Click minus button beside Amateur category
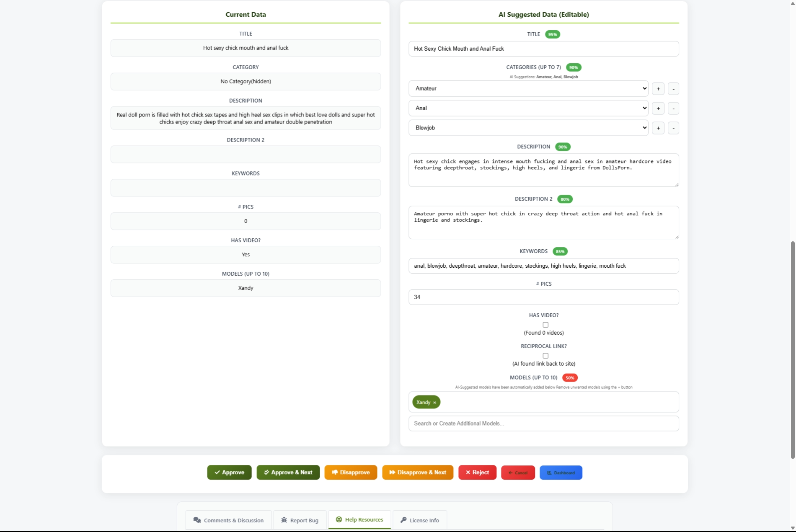796x532 pixels. 673,89
